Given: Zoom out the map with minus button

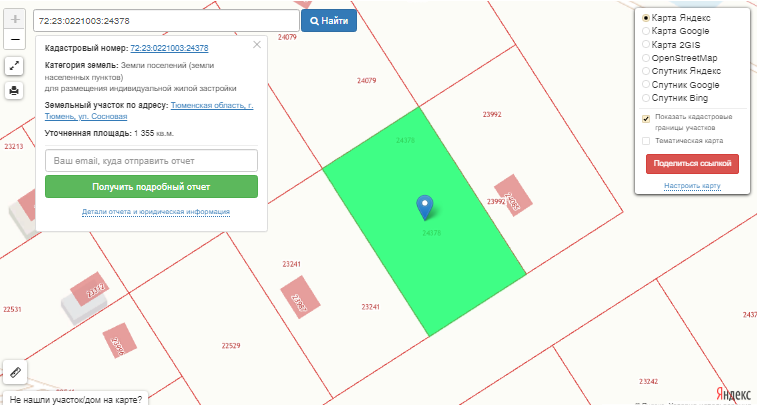Looking at the screenshot, I should pos(15,39).
